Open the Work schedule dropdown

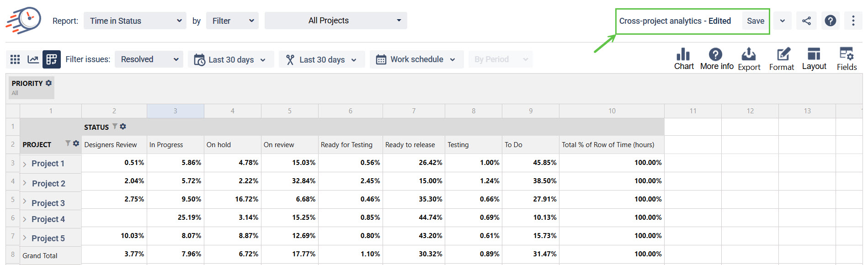tap(415, 59)
